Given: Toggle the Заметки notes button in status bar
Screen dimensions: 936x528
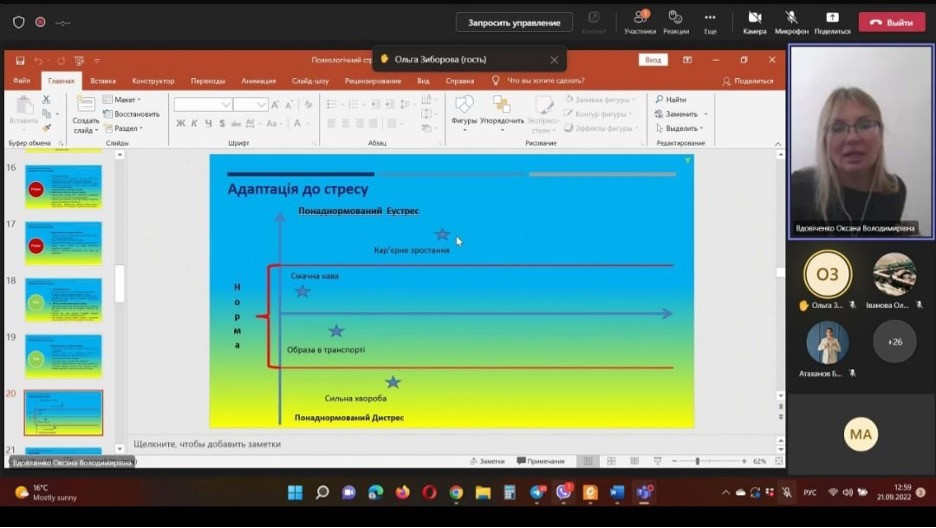Looking at the screenshot, I should point(487,461).
